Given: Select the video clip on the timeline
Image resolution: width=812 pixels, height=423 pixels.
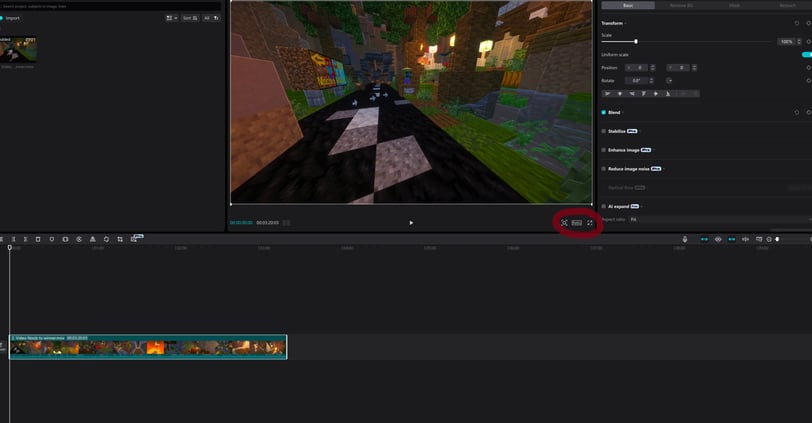Looking at the screenshot, I should [148, 347].
